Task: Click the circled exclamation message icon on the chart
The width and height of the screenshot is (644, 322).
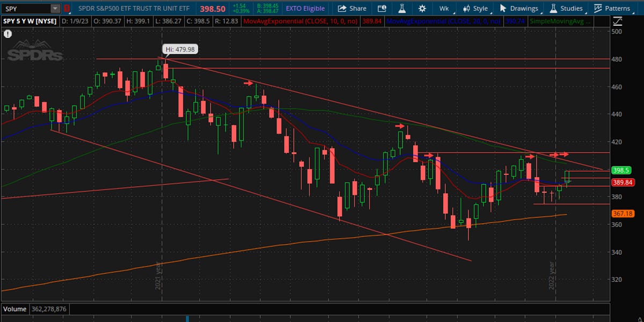Action: (x=8, y=34)
